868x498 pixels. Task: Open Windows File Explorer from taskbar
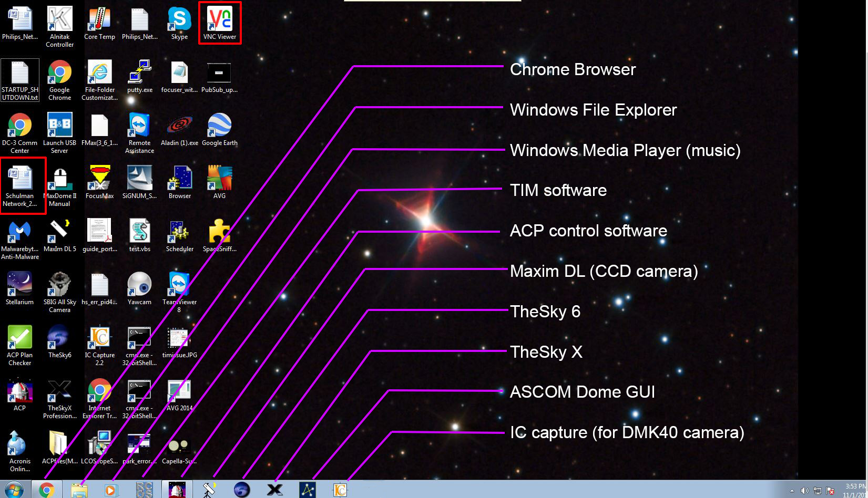coord(79,490)
